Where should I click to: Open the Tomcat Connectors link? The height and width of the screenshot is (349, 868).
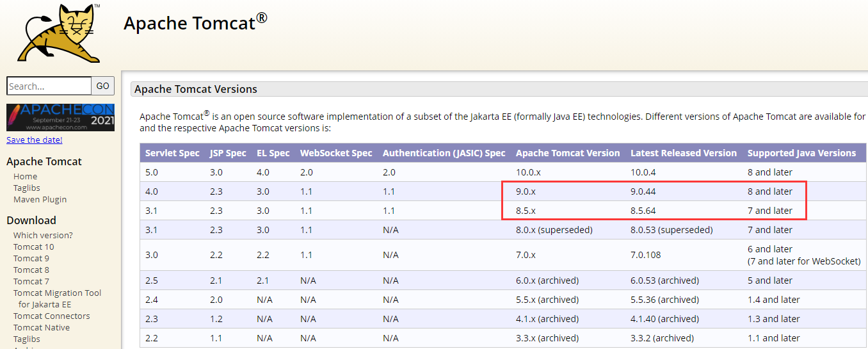[x=52, y=316]
